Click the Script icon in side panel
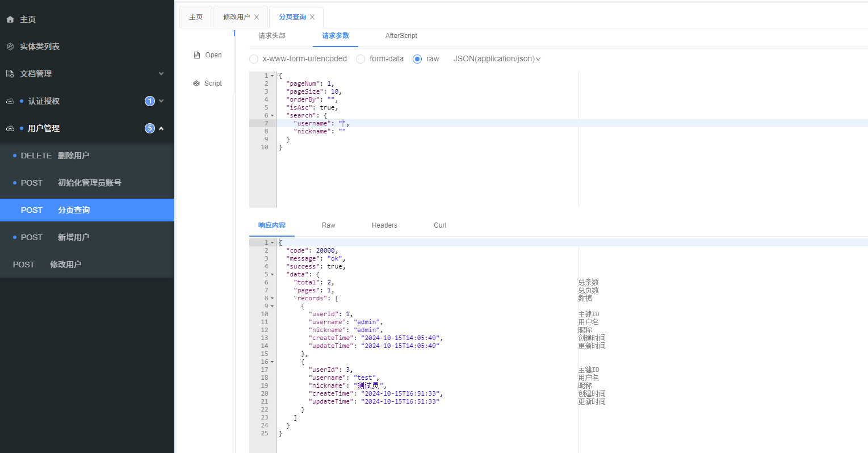 196,83
